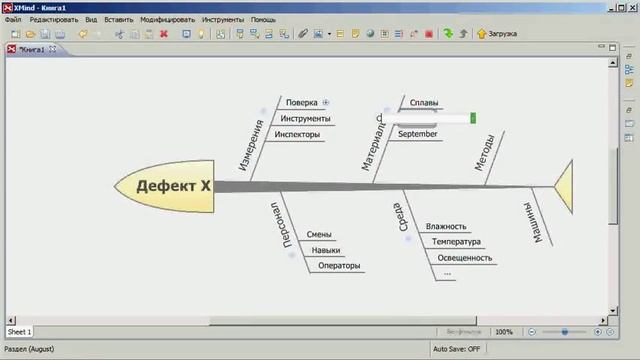
Task: Select the Персонал branch label
Action: click(282, 225)
